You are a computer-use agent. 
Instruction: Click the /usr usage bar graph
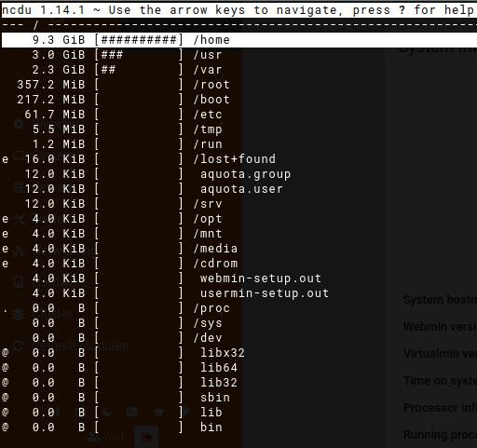(139, 55)
